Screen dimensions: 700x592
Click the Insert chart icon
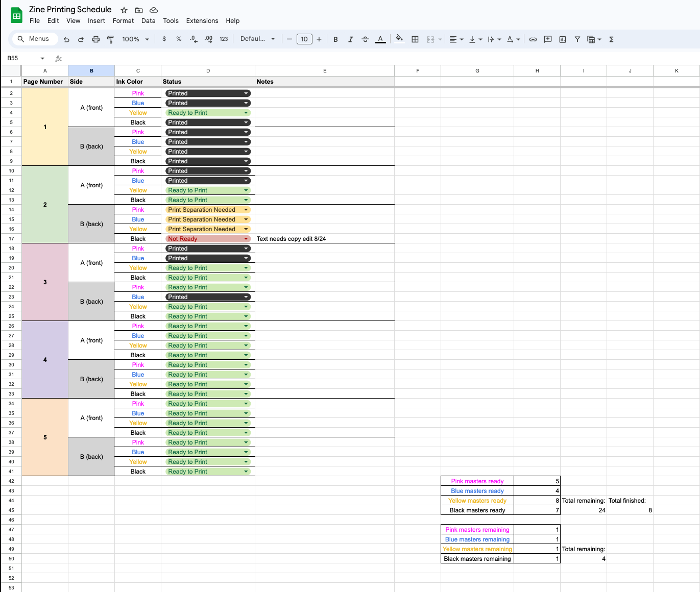(x=563, y=39)
